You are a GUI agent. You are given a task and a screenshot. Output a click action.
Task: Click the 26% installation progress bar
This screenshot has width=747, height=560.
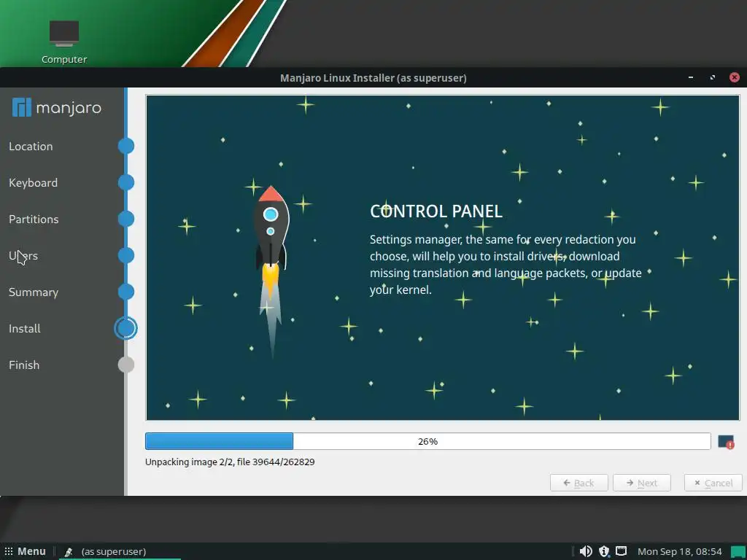(427, 441)
